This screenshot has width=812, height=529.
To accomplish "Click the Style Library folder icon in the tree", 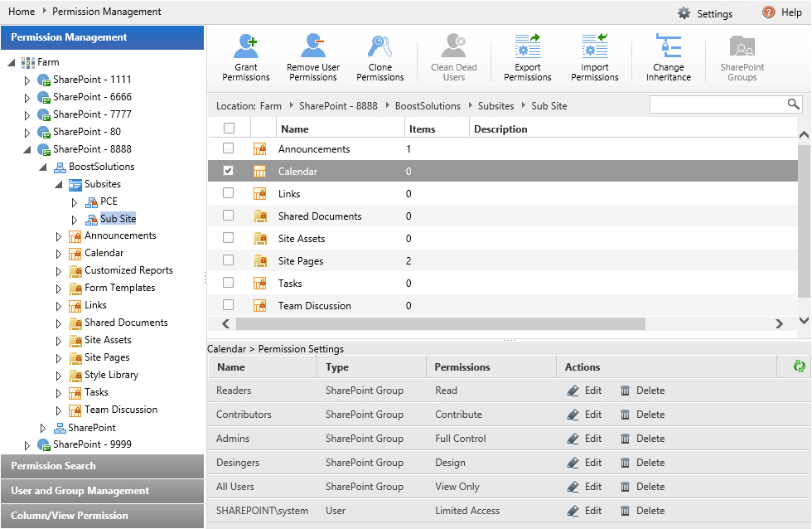I will pyautogui.click(x=75, y=375).
